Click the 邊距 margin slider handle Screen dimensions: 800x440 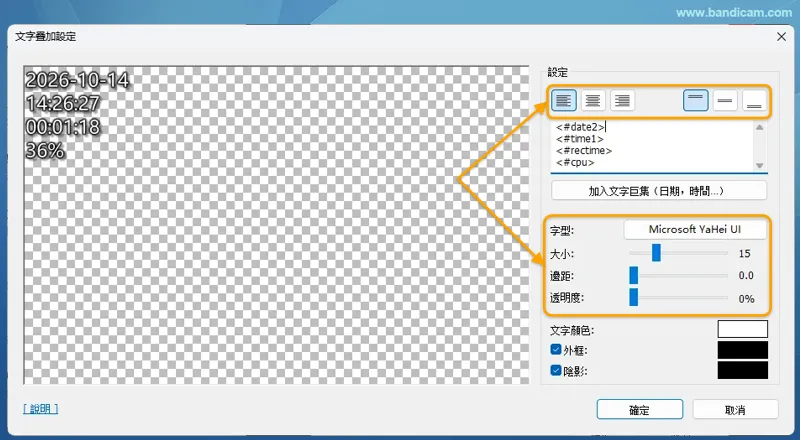[634, 275]
